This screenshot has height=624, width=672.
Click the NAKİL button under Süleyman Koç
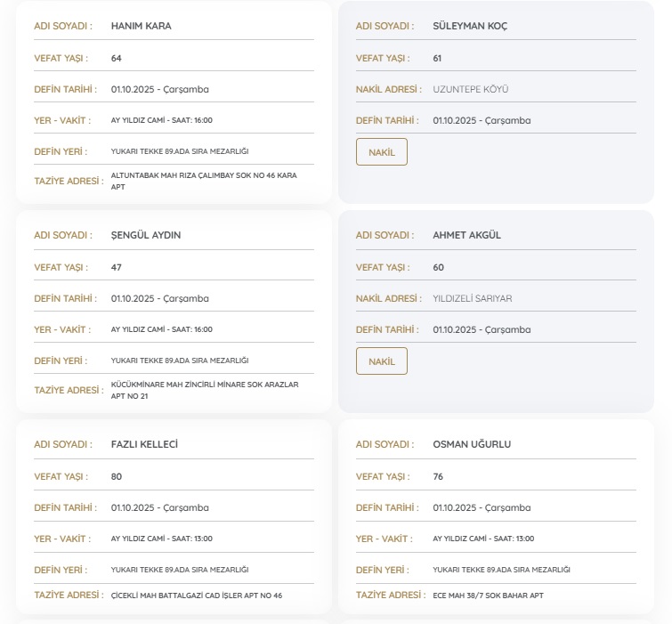click(381, 152)
